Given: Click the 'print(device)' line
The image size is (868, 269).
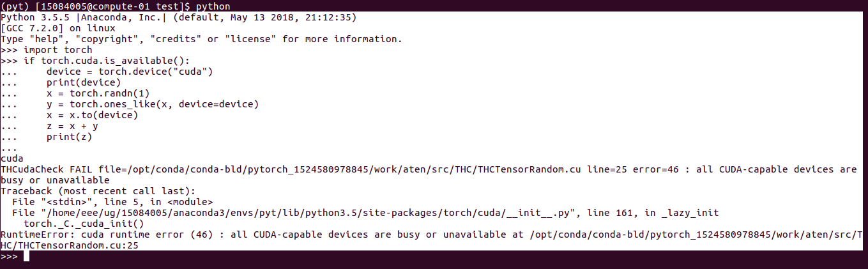Looking at the screenshot, I should click(x=84, y=82).
